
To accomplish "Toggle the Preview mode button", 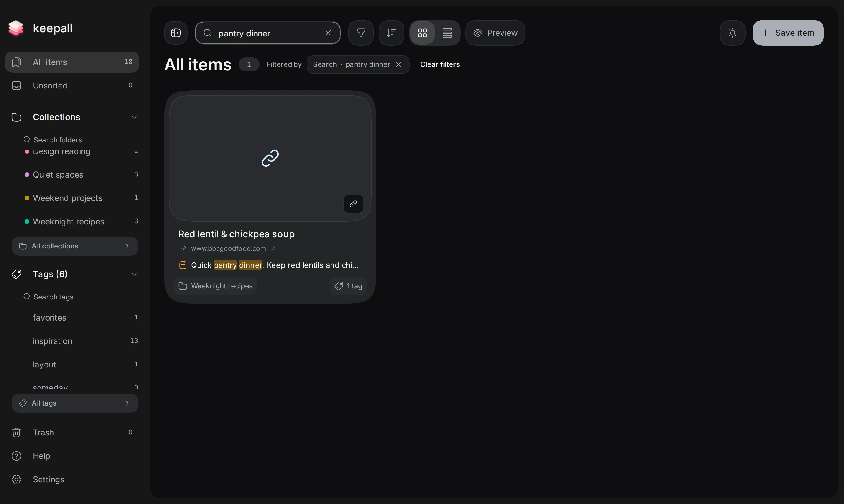I will pyautogui.click(x=495, y=33).
